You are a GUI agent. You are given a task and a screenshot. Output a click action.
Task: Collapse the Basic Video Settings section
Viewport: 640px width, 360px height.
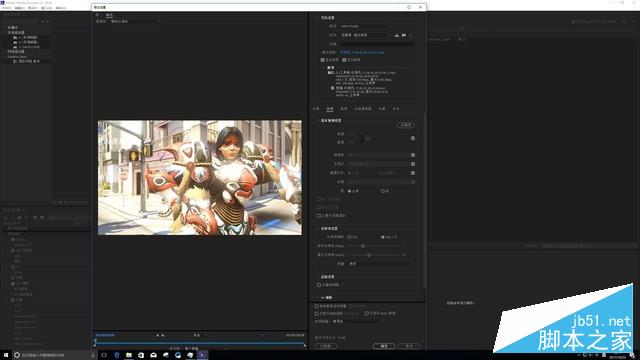click(x=317, y=121)
